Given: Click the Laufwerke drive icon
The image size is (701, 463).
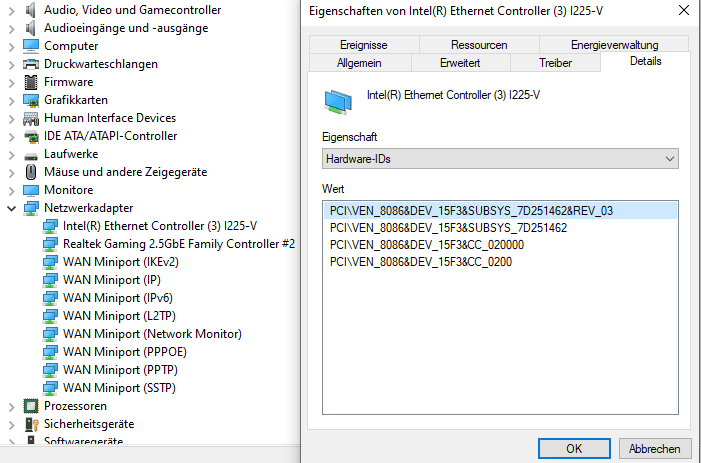Looking at the screenshot, I should pos(31,154).
